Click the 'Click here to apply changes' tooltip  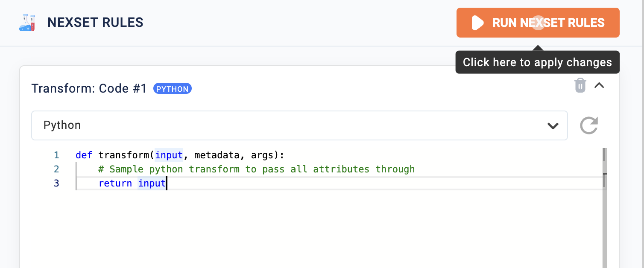point(537,62)
